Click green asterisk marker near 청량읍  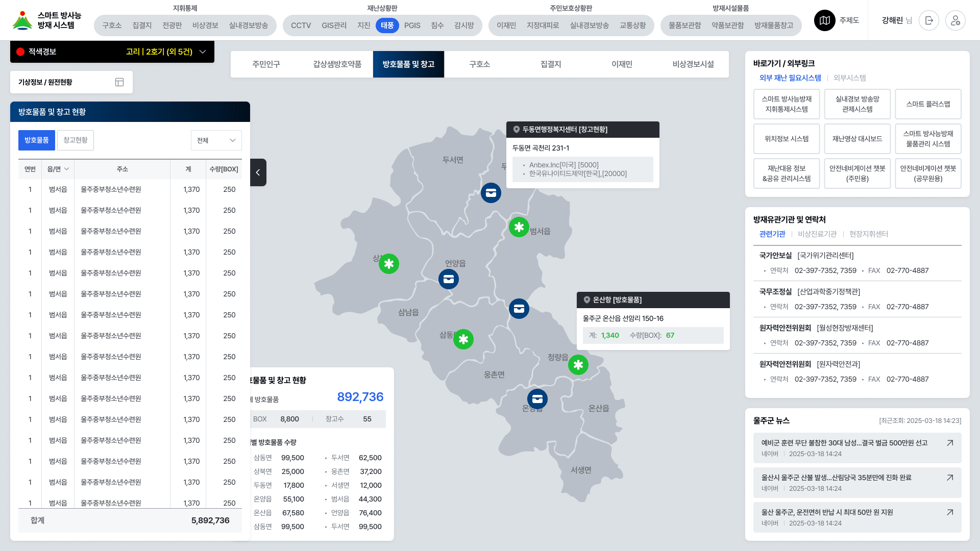[578, 365]
